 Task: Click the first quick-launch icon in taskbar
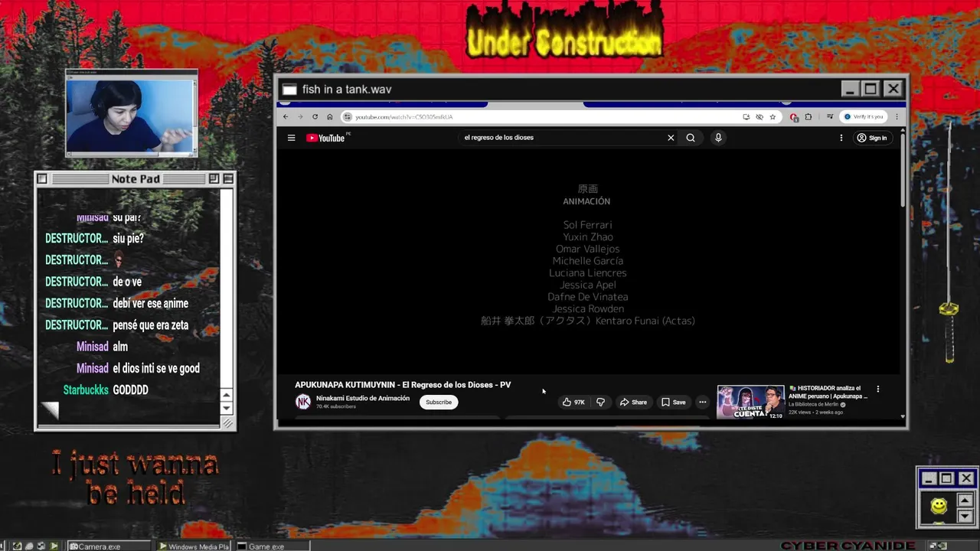pos(17,546)
